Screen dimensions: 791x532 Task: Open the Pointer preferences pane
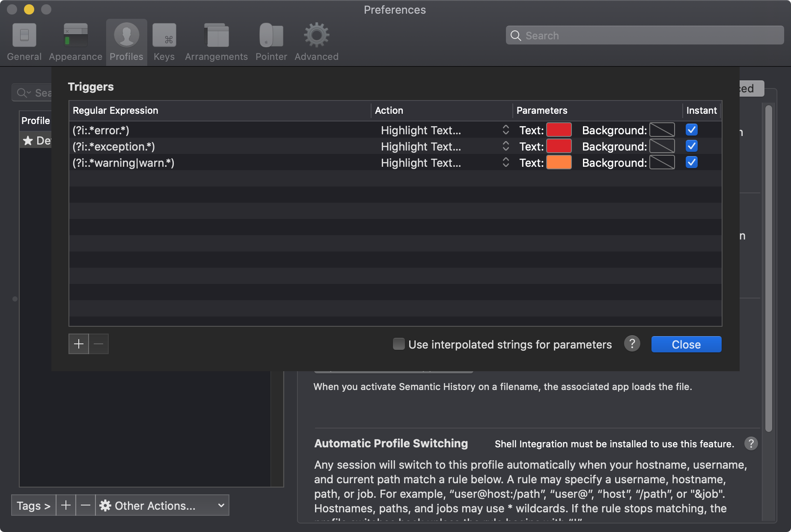tap(271, 42)
